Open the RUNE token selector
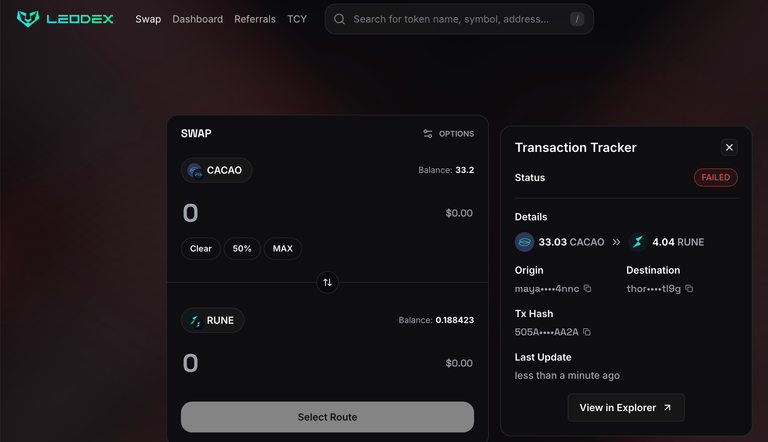 point(213,320)
